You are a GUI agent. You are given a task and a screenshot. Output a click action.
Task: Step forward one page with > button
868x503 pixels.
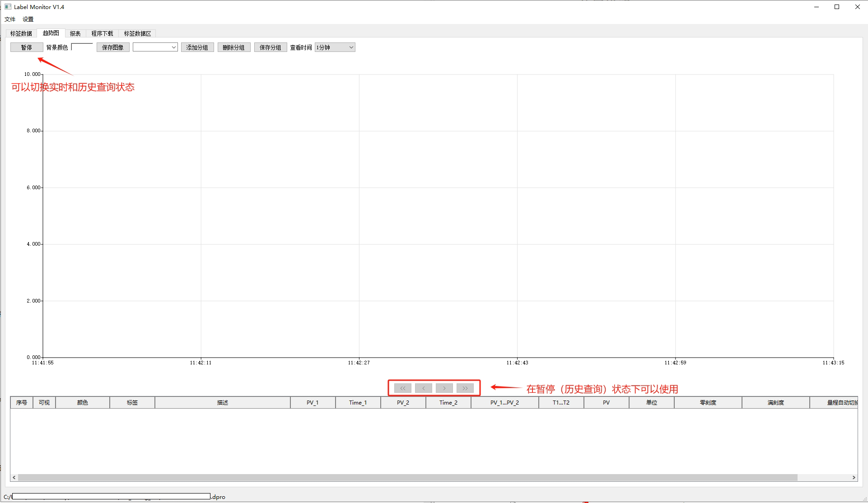tap(444, 388)
